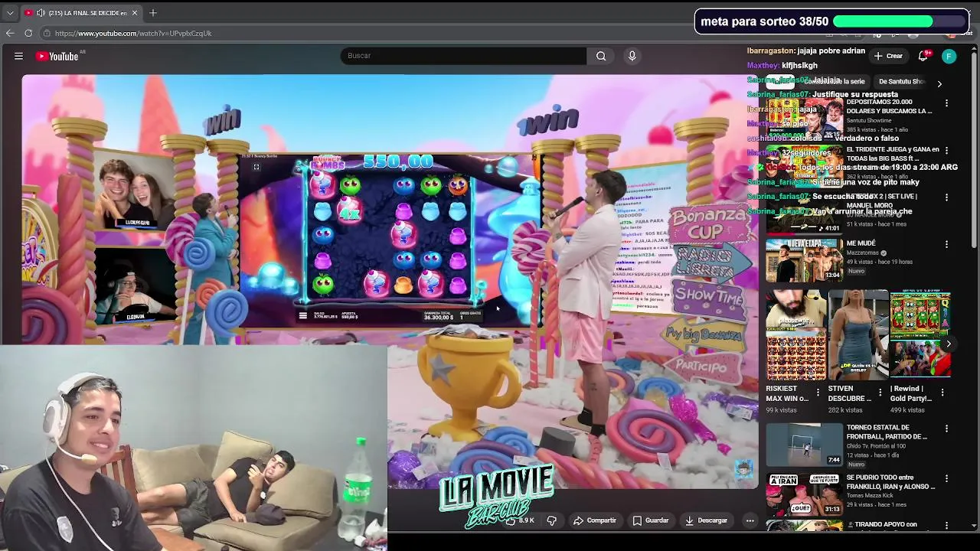Open options for Rewind Gold Party short
The width and height of the screenshot is (980, 551).
click(942, 393)
